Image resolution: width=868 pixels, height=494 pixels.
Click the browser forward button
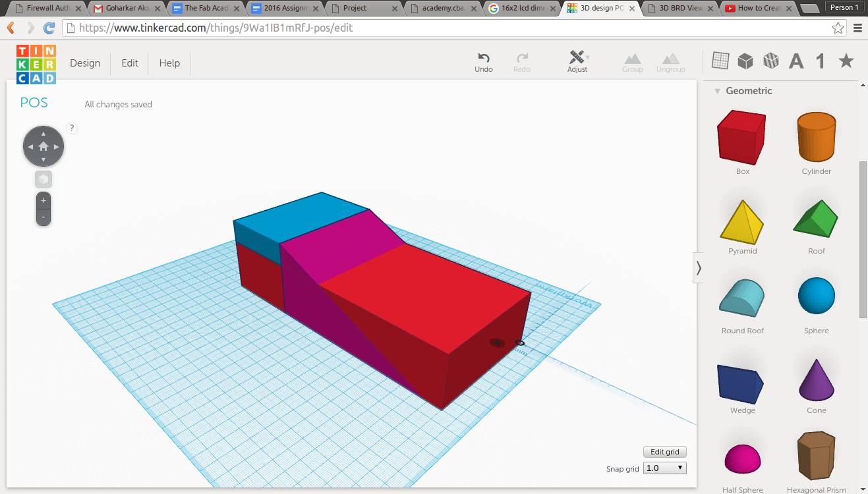coord(30,28)
